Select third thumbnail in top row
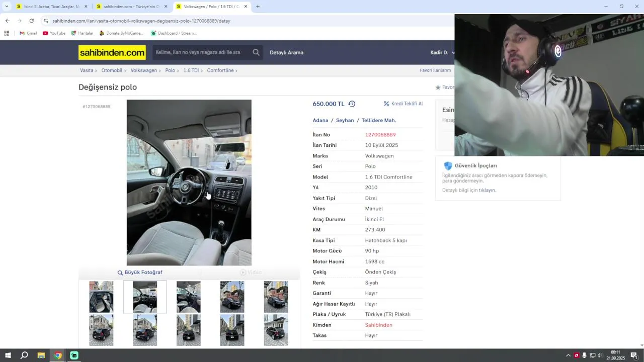 click(189, 297)
